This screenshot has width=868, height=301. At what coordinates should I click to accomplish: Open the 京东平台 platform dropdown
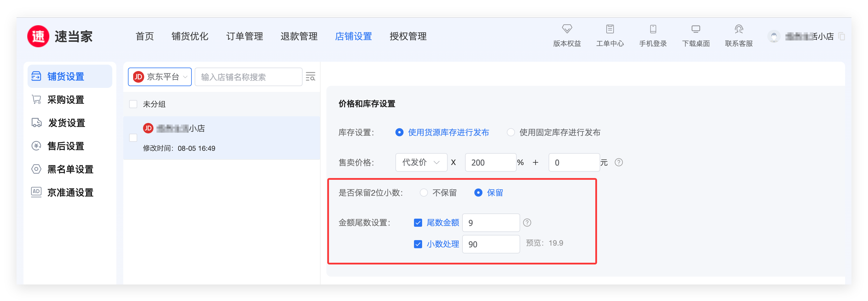(x=160, y=77)
